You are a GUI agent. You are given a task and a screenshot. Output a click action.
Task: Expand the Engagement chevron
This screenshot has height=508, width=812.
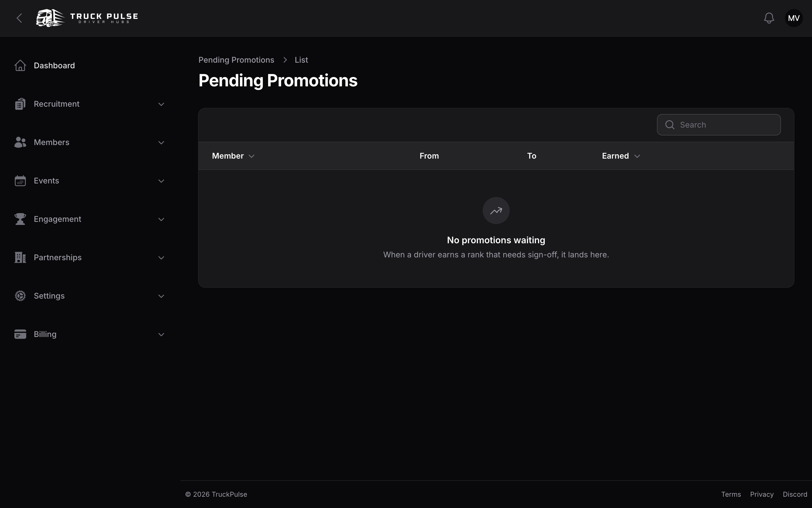coord(161,219)
